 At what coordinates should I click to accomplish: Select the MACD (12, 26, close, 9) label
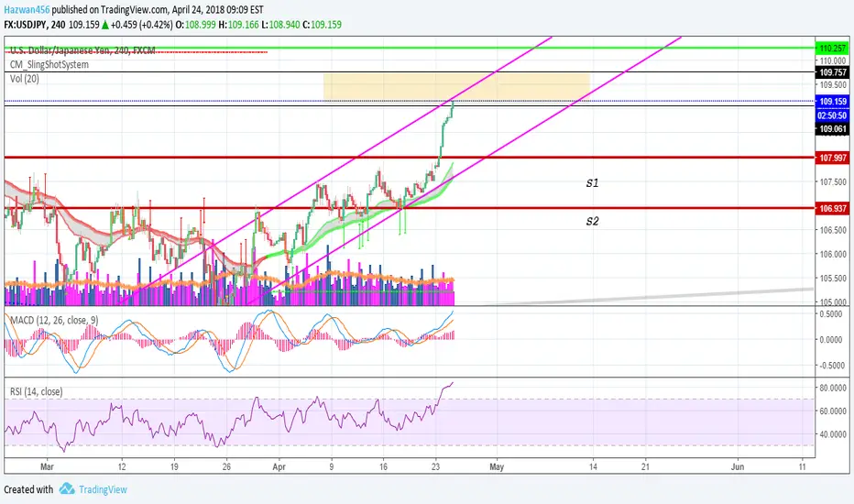(x=54, y=321)
